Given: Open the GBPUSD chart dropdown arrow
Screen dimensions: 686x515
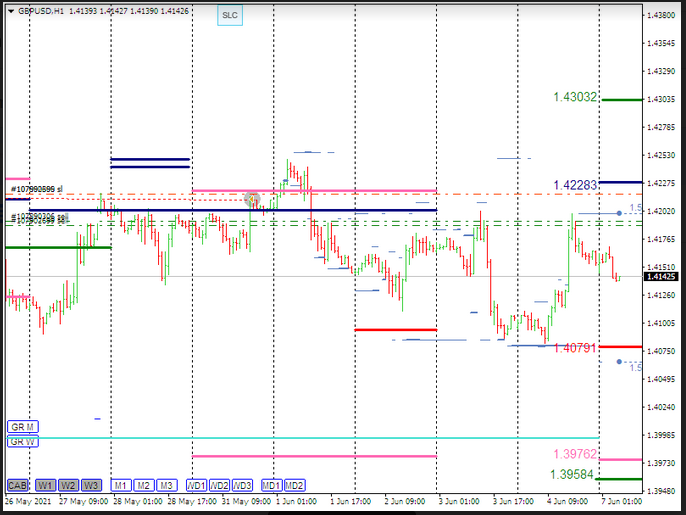Looking at the screenshot, I should pos(9,10).
